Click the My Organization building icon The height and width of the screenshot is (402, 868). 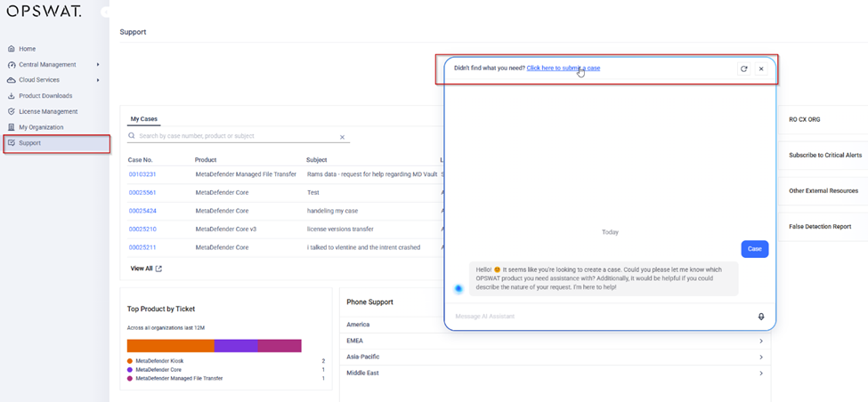coord(12,127)
